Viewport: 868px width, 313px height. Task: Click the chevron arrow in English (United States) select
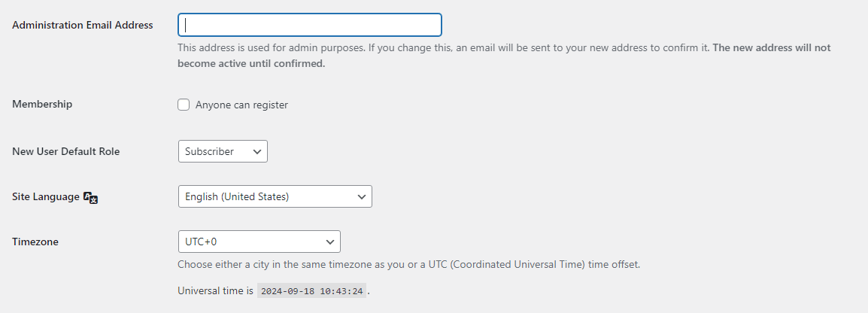click(x=362, y=196)
